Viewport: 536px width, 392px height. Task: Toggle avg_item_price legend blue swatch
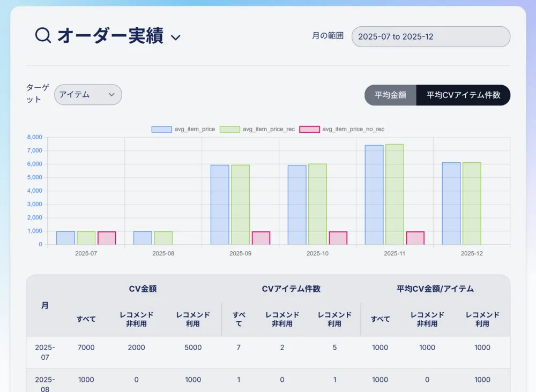161,129
